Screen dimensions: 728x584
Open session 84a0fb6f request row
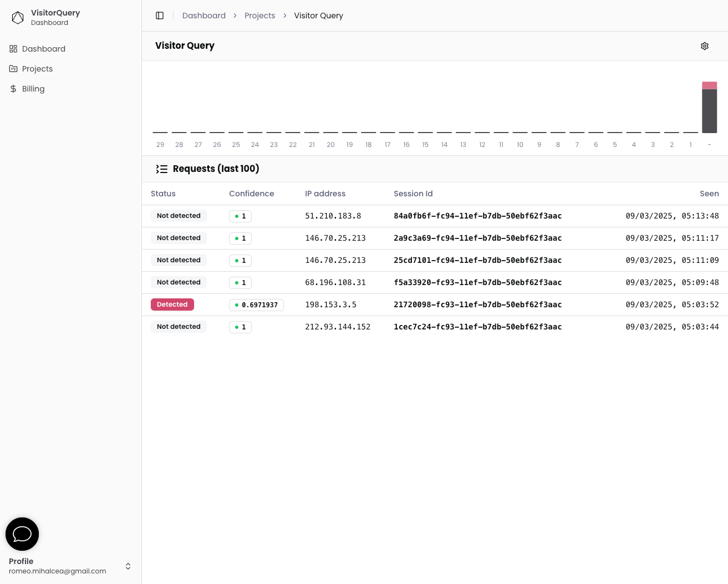click(435, 216)
